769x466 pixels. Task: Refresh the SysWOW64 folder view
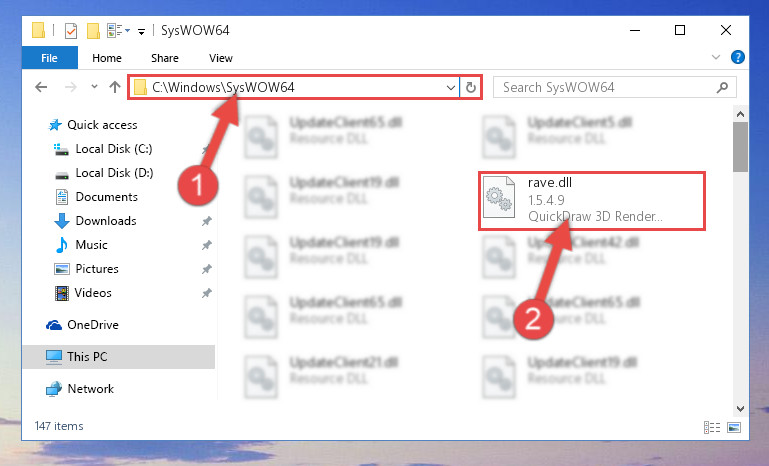[x=471, y=87]
